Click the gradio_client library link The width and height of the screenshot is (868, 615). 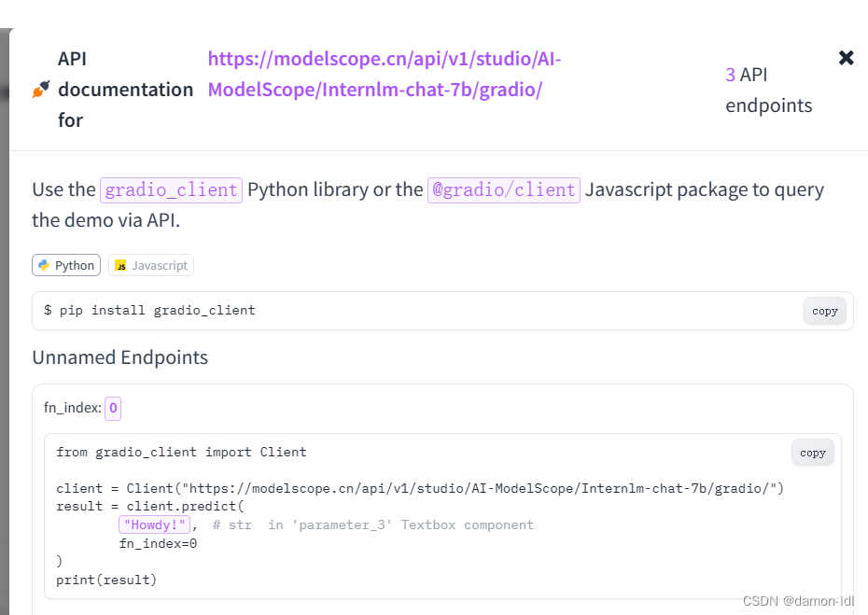coord(171,189)
